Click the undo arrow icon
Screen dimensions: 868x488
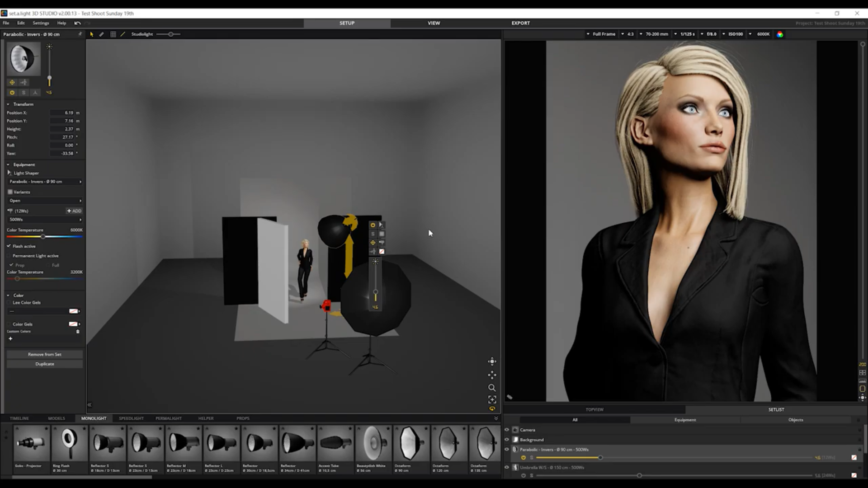[x=77, y=23]
